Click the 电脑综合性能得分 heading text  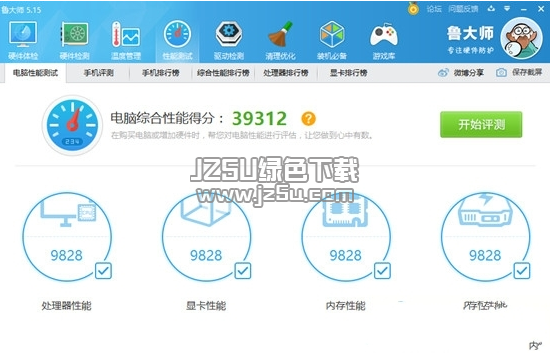tap(167, 118)
